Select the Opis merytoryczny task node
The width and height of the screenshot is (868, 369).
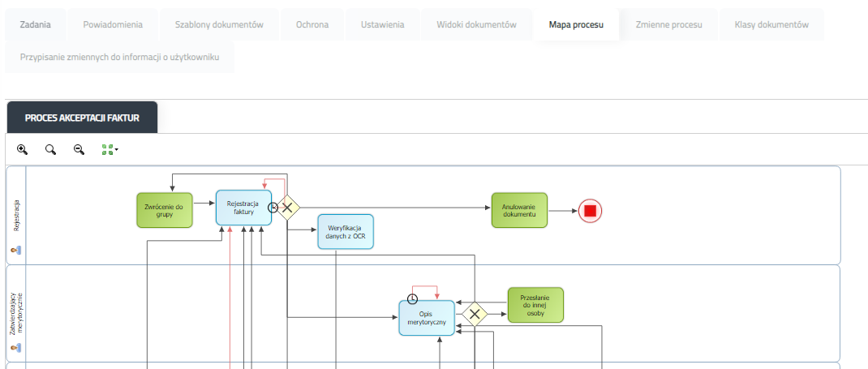click(427, 318)
